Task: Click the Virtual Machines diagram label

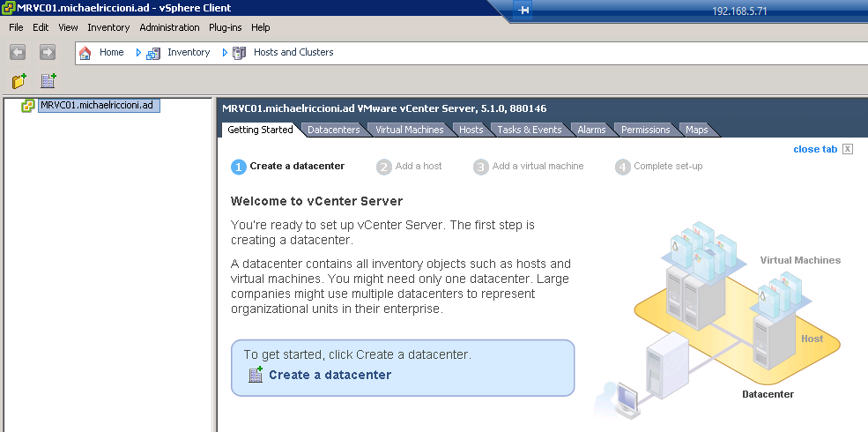Action: (800, 260)
